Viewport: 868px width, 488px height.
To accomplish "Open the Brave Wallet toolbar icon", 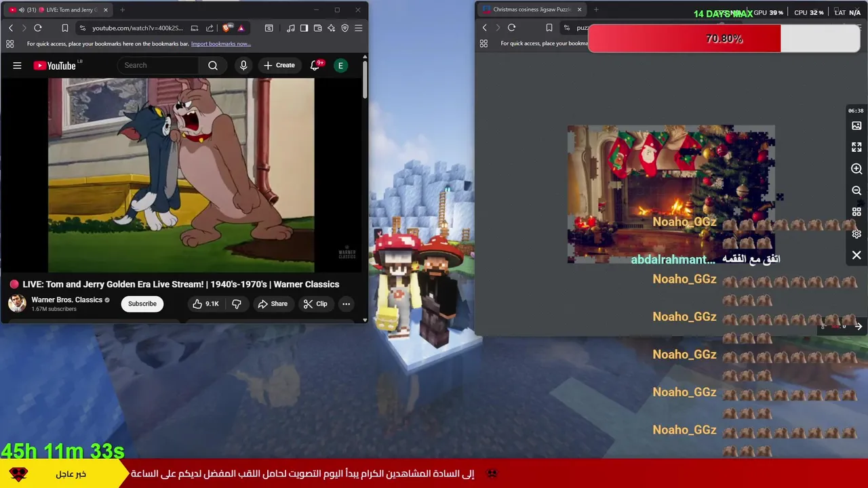I will 317,28.
